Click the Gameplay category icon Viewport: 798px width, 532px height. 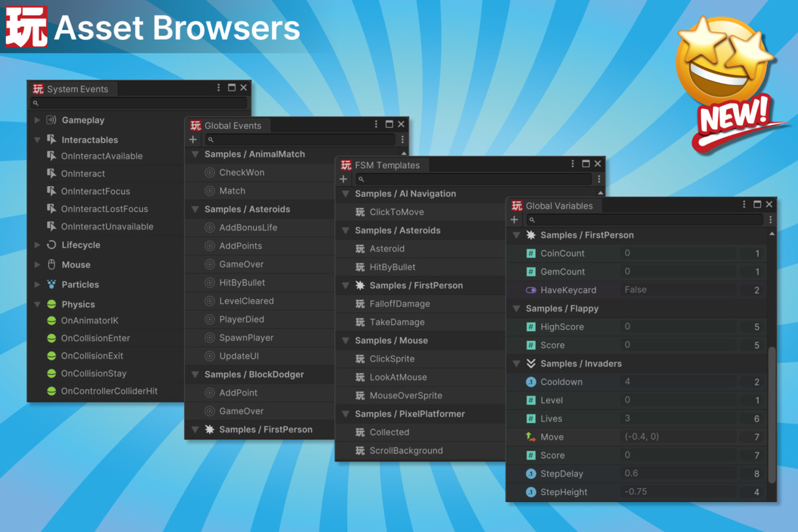[x=51, y=120]
